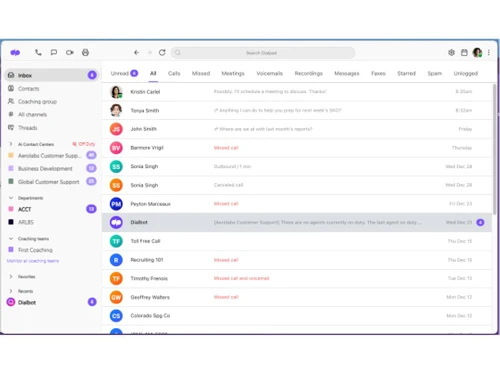Open the ACCT department
This screenshot has height=375, width=500.
[x=52, y=209]
